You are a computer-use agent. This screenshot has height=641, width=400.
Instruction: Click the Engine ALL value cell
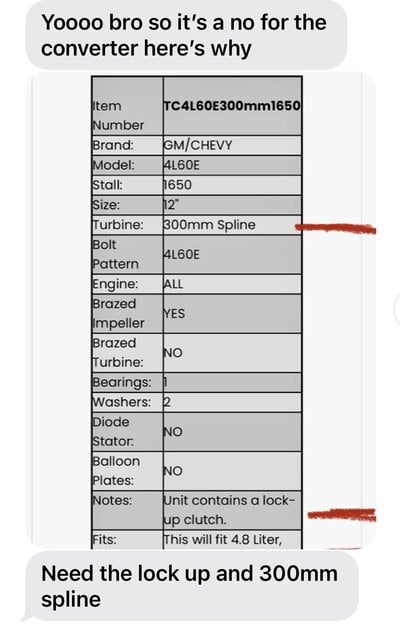(232, 284)
